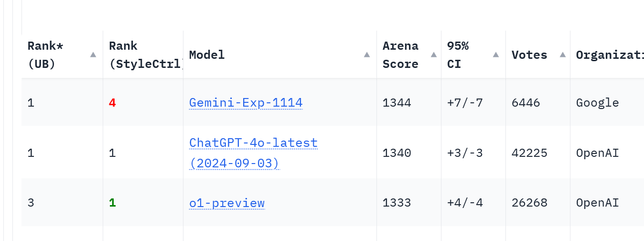Image resolution: width=644 pixels, height=241 pixels.
Task: Click sort arrow in Model column header
Action: (367, 55)
